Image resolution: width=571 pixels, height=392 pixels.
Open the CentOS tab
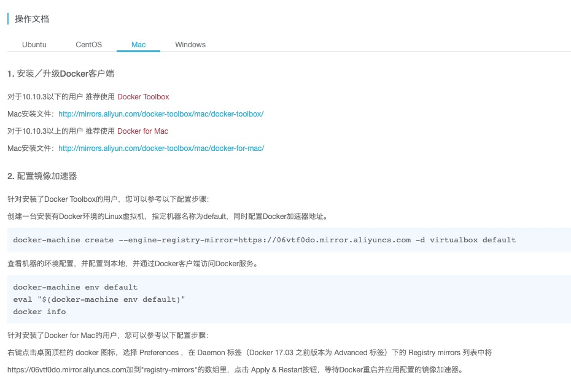88,44
